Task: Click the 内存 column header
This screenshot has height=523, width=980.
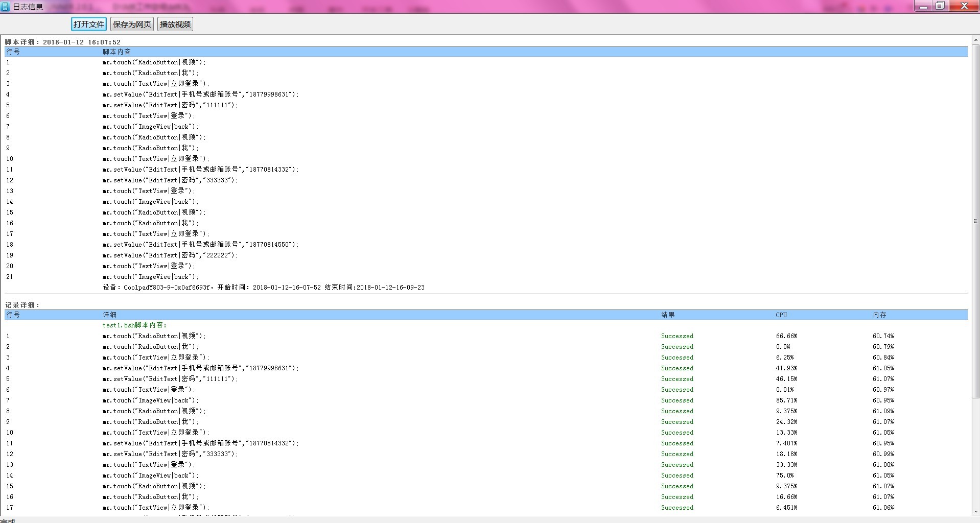Action: point(879,315)
